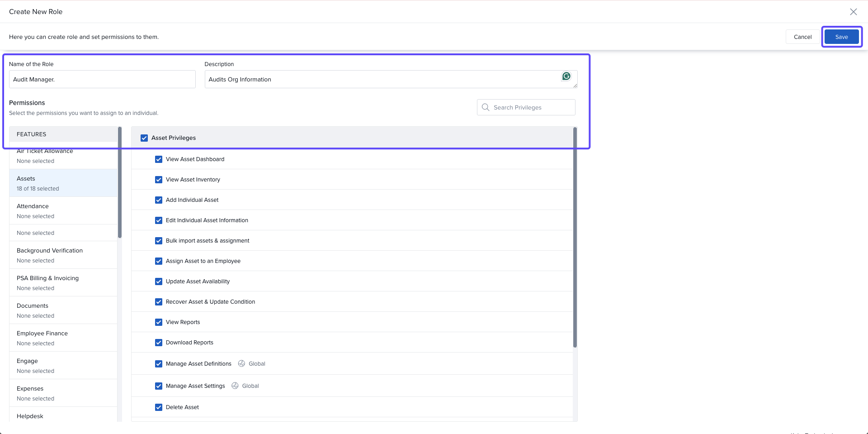Screen dimensions: 868x434
Task: Click the features list scrollbar
Action: coord(120,182)
